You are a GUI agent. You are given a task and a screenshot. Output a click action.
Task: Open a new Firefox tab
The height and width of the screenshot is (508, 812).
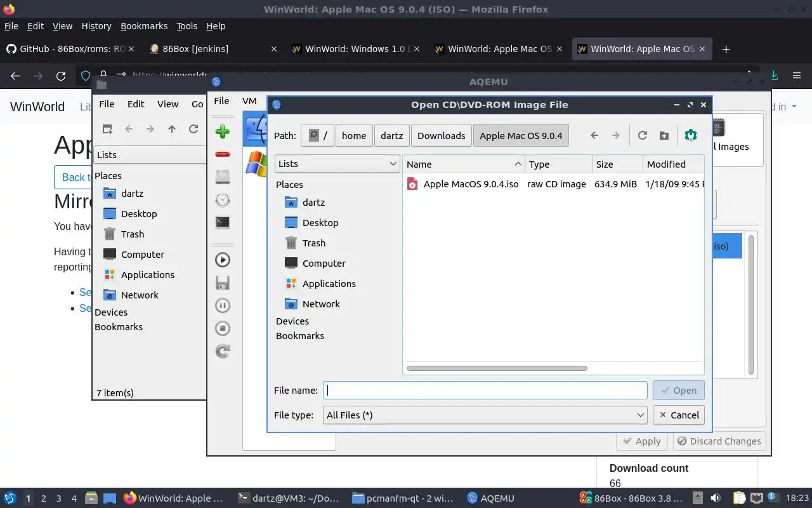[726, 49]
